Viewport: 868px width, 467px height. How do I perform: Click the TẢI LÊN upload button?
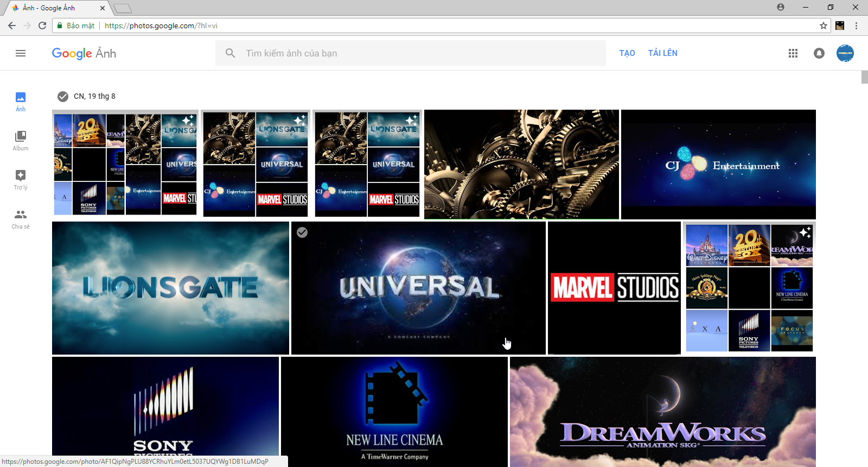(663, 53)
